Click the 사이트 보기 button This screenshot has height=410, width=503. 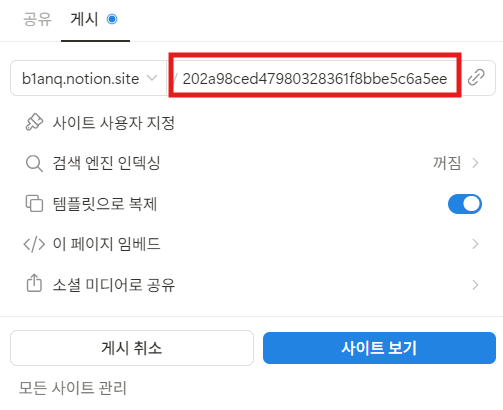tap(379, 348)
